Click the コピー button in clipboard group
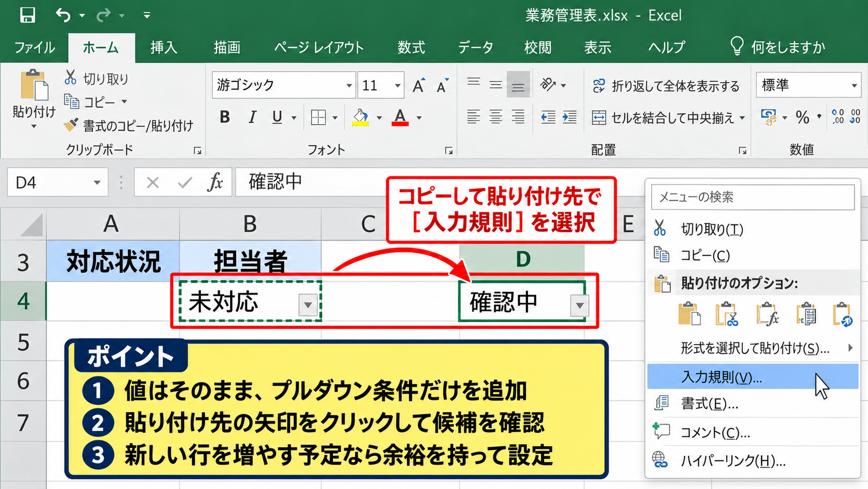Image resolution: width=868 pixels, height=489 pixels. pos(89,102)
